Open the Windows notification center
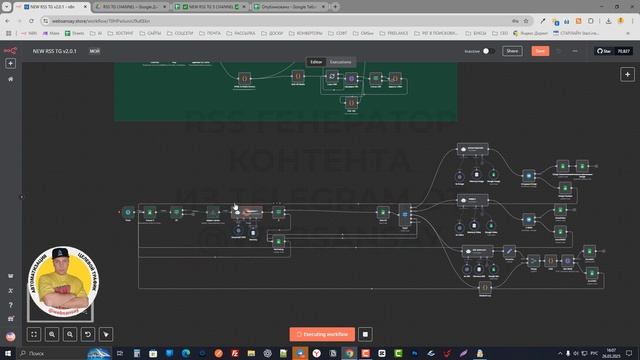 (x=629, y=353)
